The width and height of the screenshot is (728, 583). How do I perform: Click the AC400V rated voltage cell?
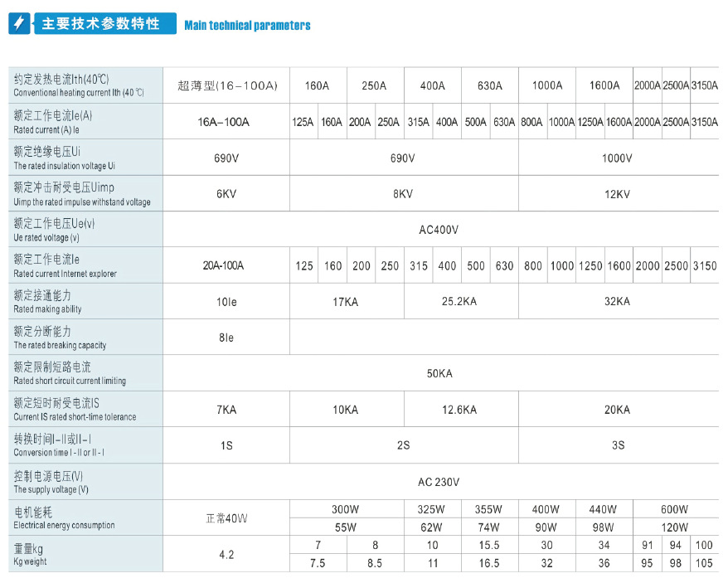pos(440,230)
